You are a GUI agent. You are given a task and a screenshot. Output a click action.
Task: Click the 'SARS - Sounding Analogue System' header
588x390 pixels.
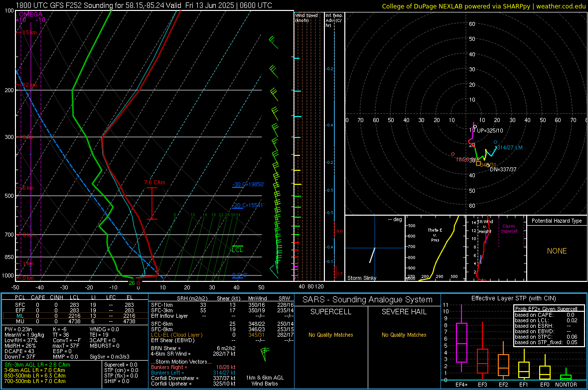(368, 300)
